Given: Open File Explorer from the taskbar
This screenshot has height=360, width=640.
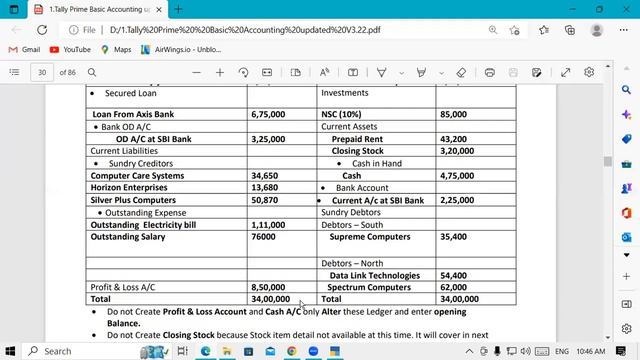Looking at the screenshot, I should (x=227, y=351).
